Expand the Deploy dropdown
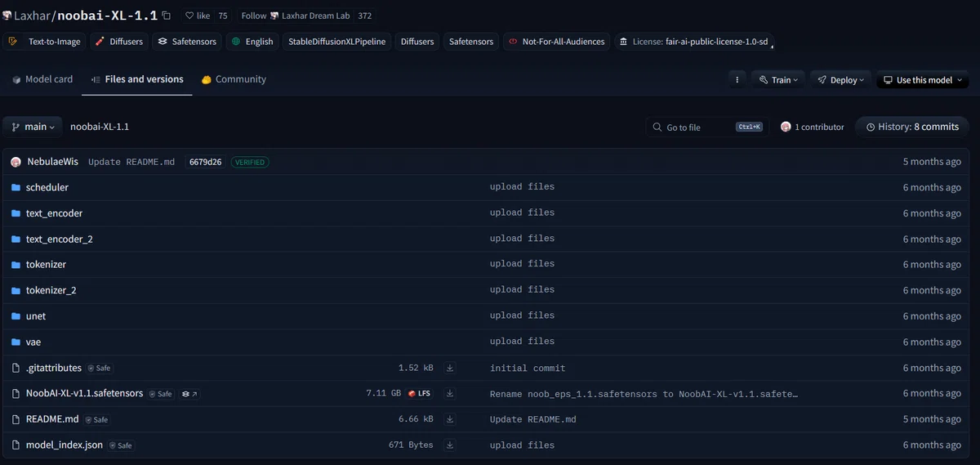The image size is (980, 465). click(840, 80)
